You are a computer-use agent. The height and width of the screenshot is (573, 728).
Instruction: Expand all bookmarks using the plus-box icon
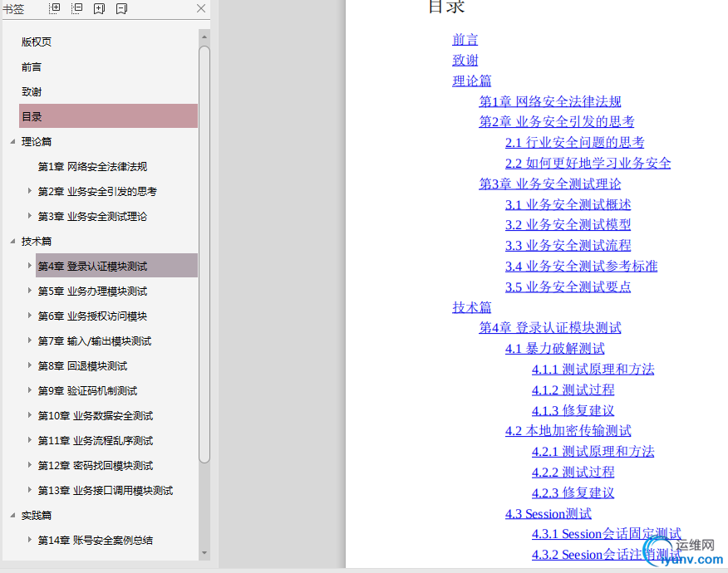click(54, 8)
